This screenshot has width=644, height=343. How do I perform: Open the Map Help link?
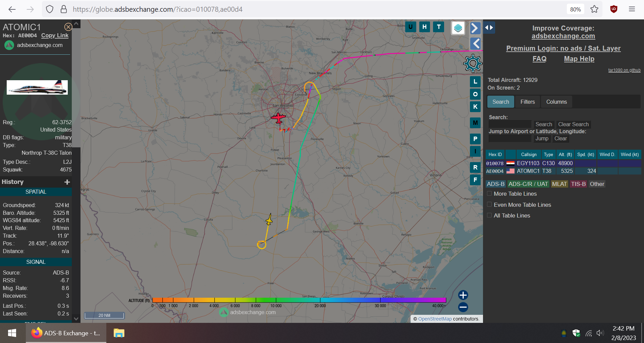579,59
